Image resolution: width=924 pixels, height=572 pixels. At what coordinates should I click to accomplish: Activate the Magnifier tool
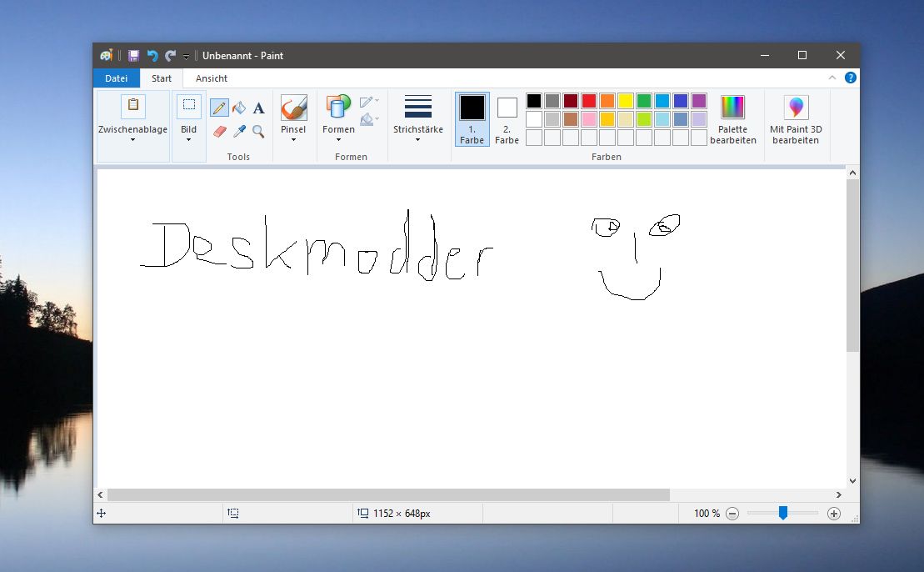[x=258, y=132]
